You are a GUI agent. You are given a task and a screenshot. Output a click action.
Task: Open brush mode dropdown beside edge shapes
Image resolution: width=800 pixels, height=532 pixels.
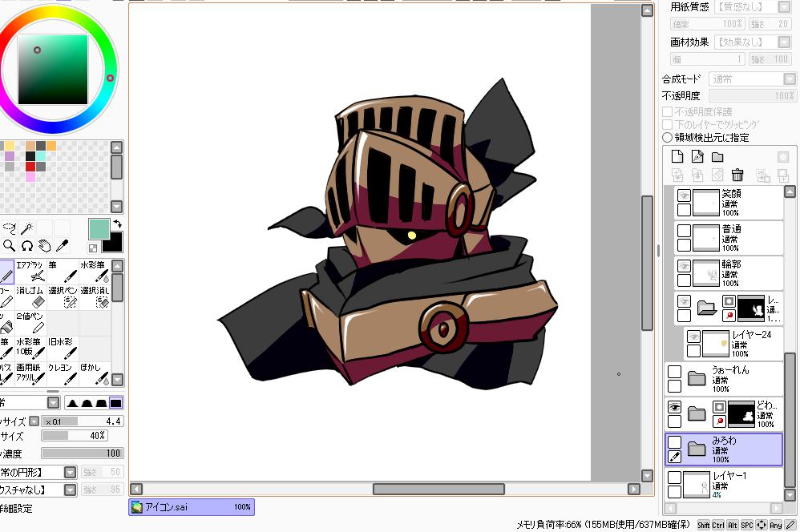coord(54,403)
